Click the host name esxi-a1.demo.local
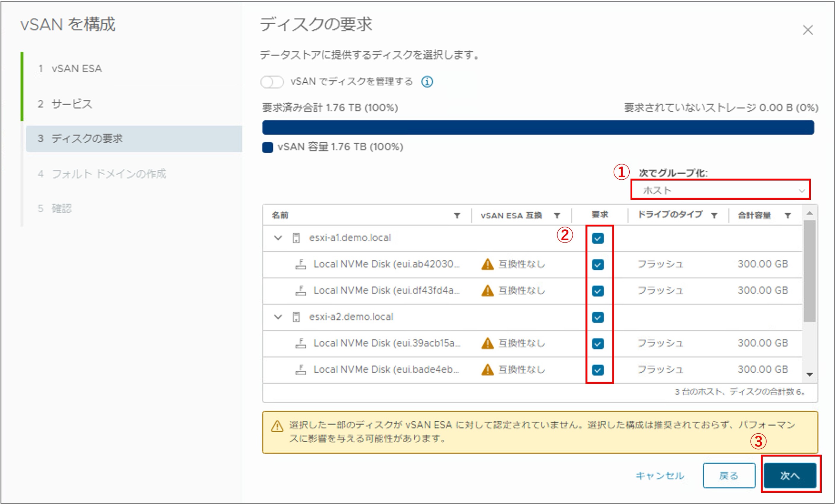The height and width of the screenshot is (504, 835). click(x=350, y=238)
